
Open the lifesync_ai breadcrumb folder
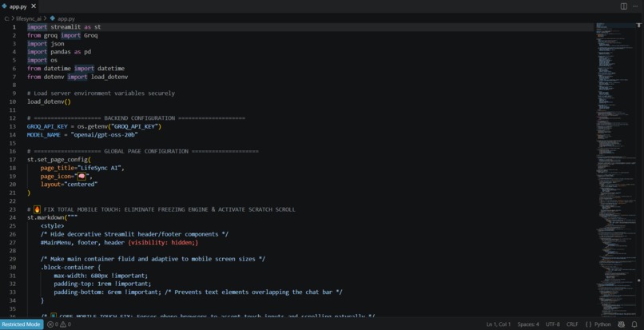(x=28, y=18)
